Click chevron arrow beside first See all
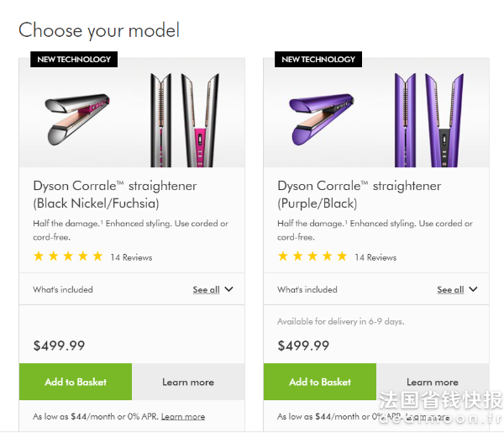 (228, 289)
